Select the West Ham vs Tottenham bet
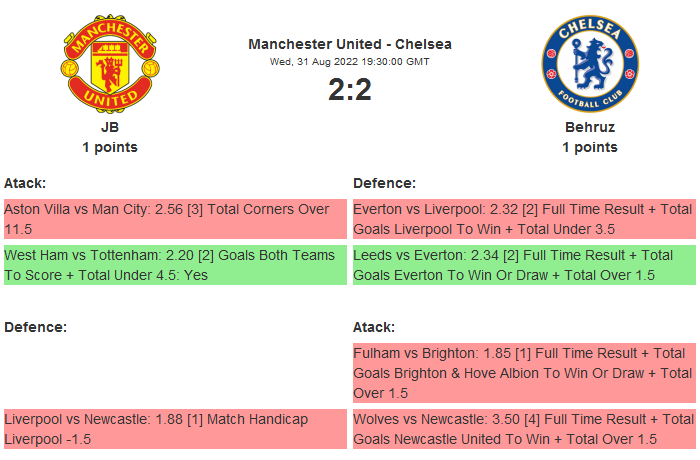Viewport: 700px width, 460px height. pyautogui.click(x=175, y=265)
